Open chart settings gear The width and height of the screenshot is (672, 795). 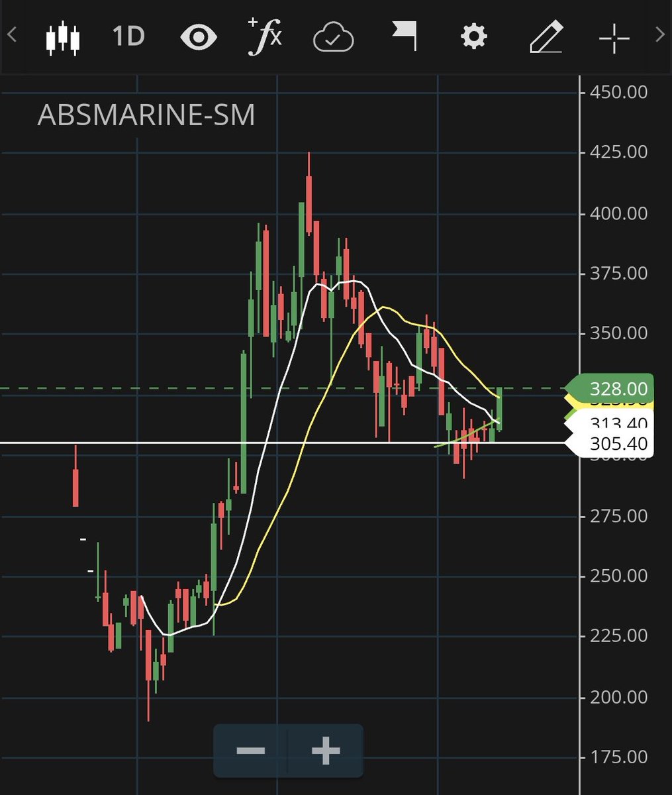(473, 36)
